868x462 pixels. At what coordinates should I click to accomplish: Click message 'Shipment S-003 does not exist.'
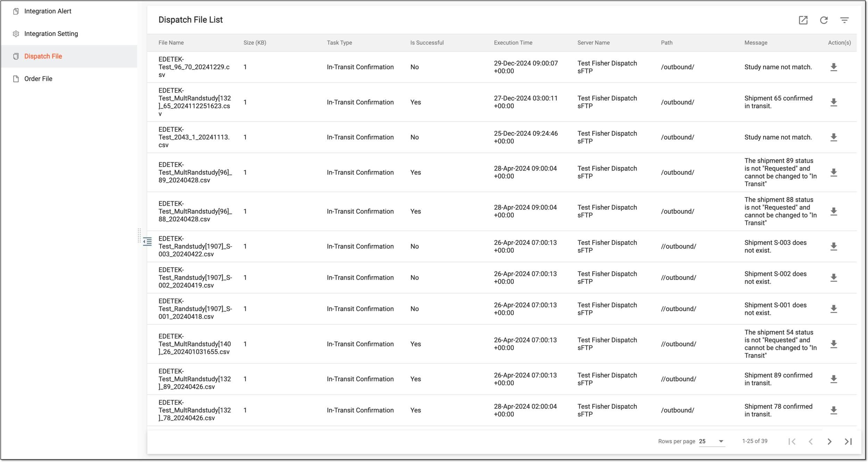pos(775,247)
